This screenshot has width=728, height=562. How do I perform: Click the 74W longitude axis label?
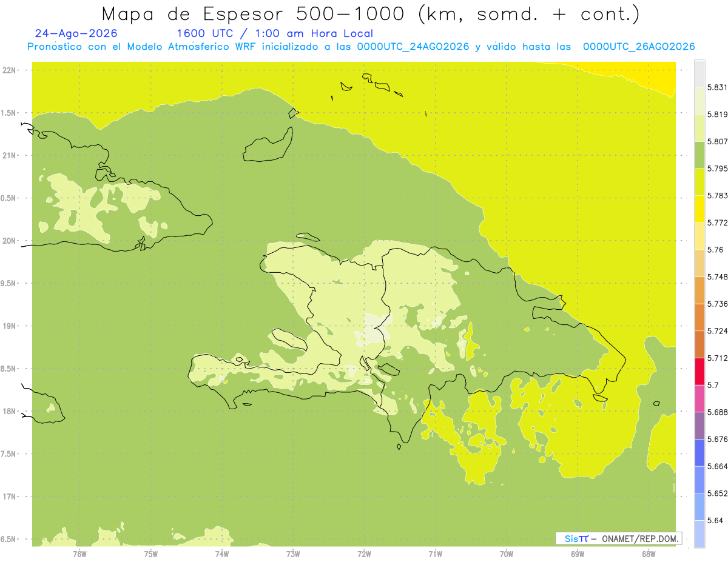click(x=222, y=554)
